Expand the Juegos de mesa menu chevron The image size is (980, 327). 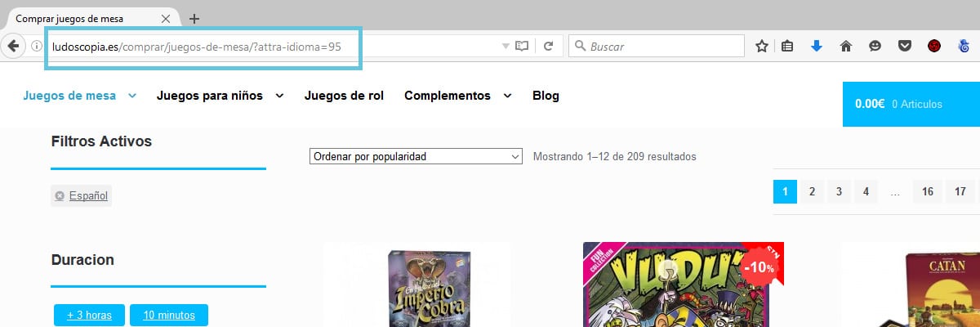(131, 96)
